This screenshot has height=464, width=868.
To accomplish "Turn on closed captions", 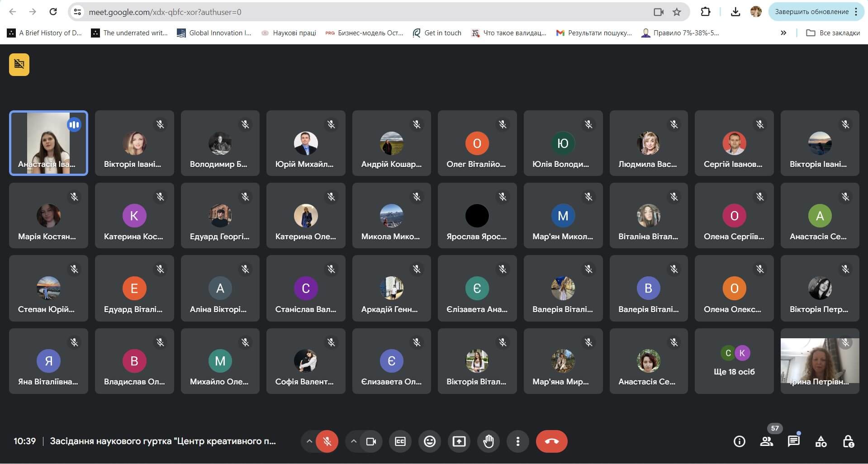I will pos(400,441).
